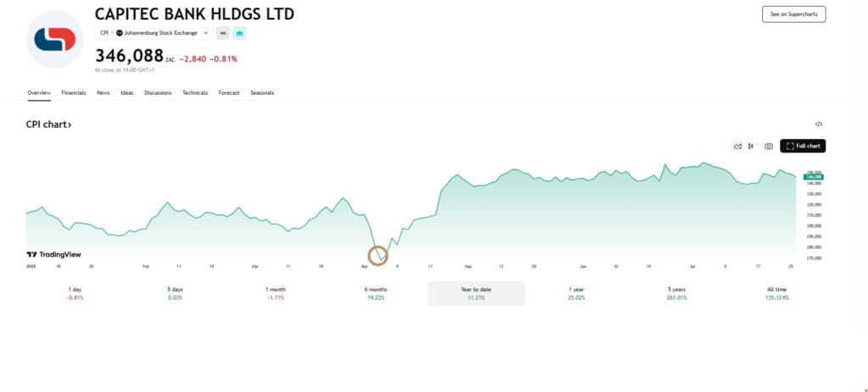
Task: Open the CPI chart heading link
Action: point(48,124)
